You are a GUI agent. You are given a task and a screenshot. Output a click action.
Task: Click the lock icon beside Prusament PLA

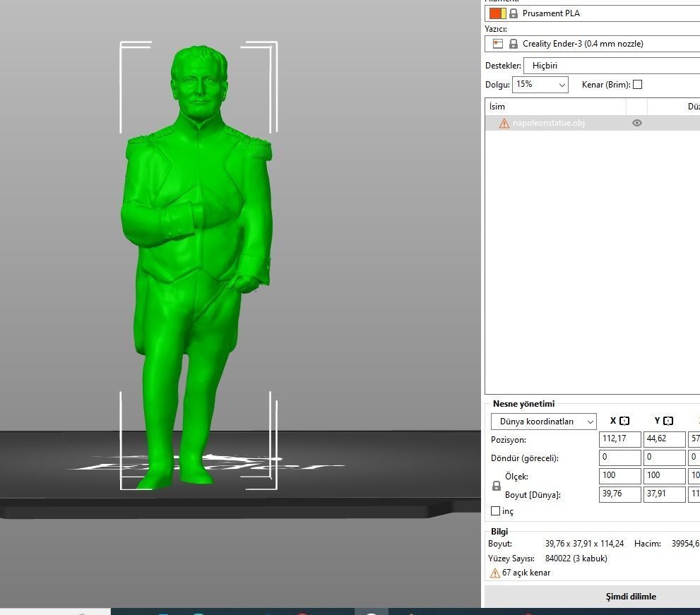click(x=514, y=13)
